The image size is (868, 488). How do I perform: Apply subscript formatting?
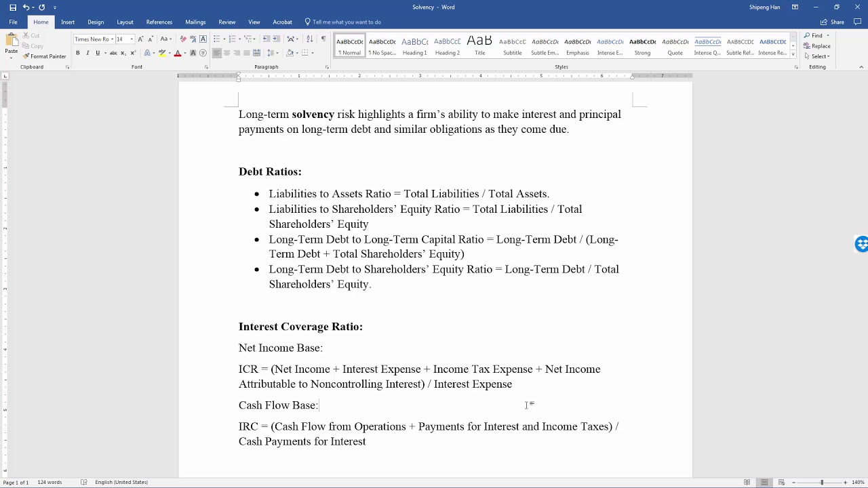point(123,53)
